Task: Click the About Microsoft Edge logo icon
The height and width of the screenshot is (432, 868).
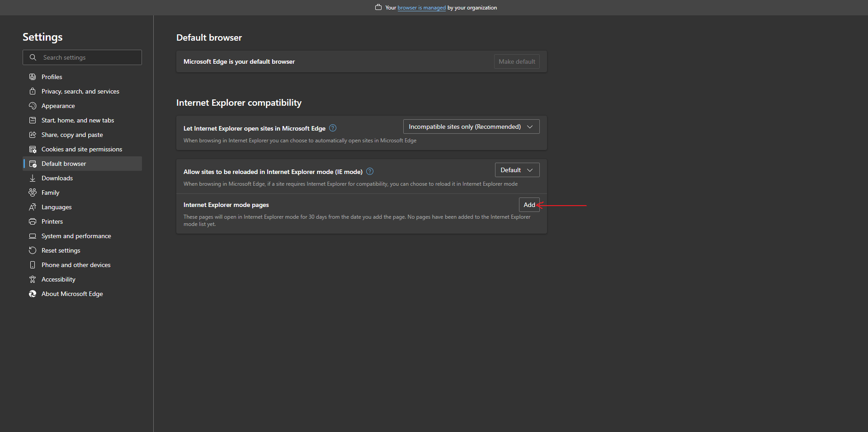Action: click(33, 294)
